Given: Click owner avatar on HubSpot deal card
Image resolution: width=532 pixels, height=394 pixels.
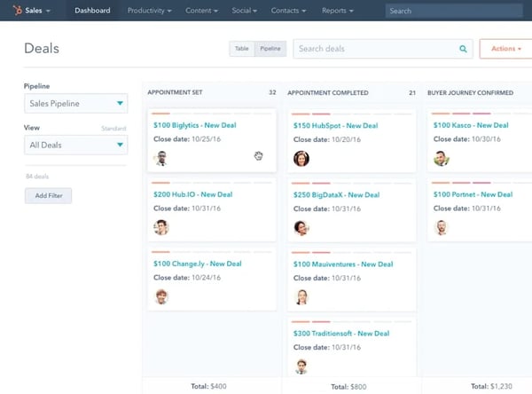Looking at the screenshot, I should point(301,159).
